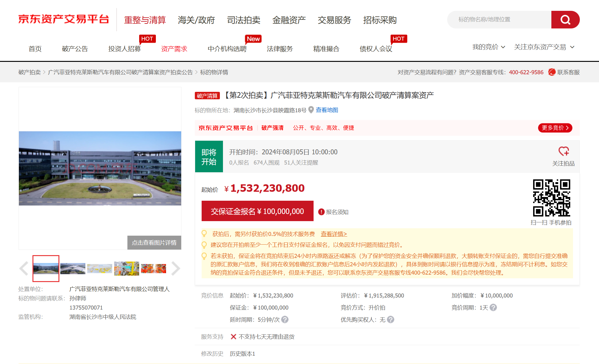599x364 pixels.
Task: Click the contact phone 13755070071
Action: pyautogui.click(x=86, y=307)
